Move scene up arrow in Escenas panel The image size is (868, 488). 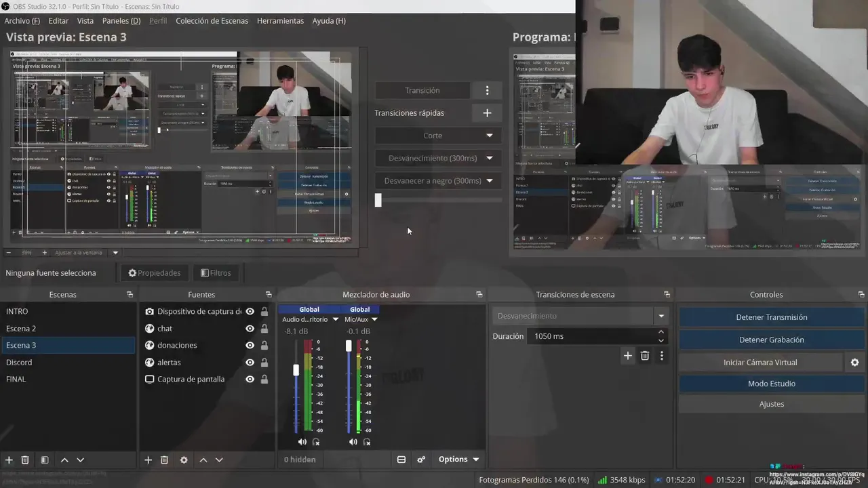click(64, 460)
